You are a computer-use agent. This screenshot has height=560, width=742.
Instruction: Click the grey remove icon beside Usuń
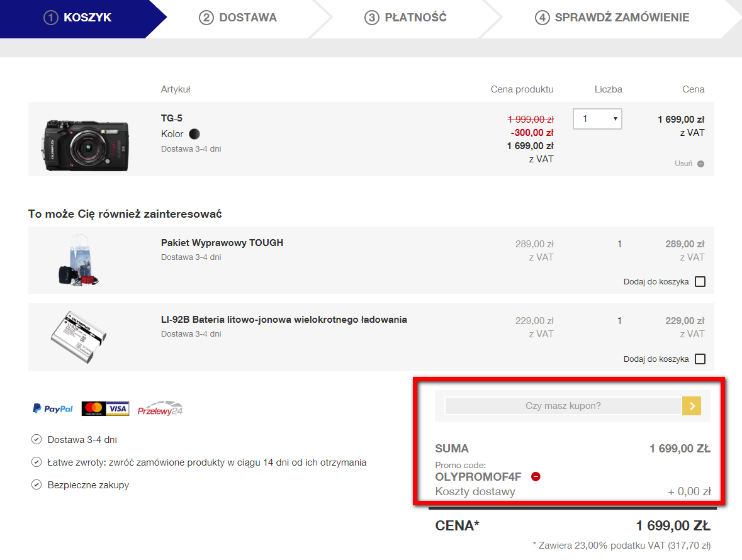coord(700,164)
